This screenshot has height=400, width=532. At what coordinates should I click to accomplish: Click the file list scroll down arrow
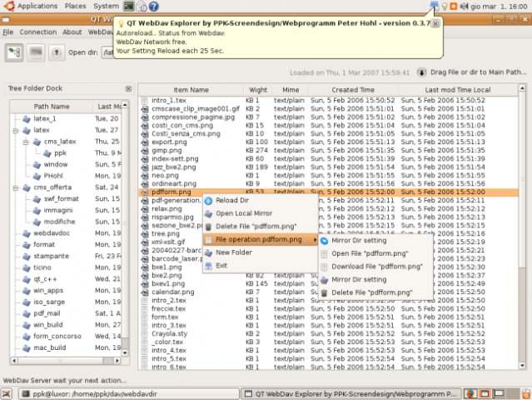pyautogui.click(x=522, y=366)
